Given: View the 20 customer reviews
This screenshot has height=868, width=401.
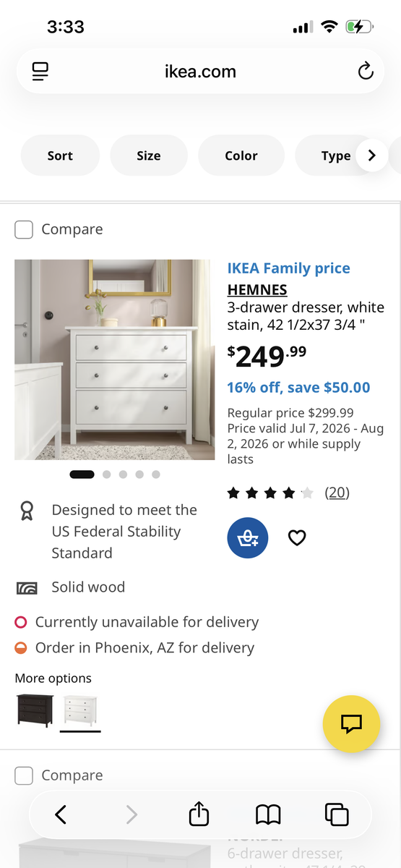Looking at the screenshot, I should 337,493.
